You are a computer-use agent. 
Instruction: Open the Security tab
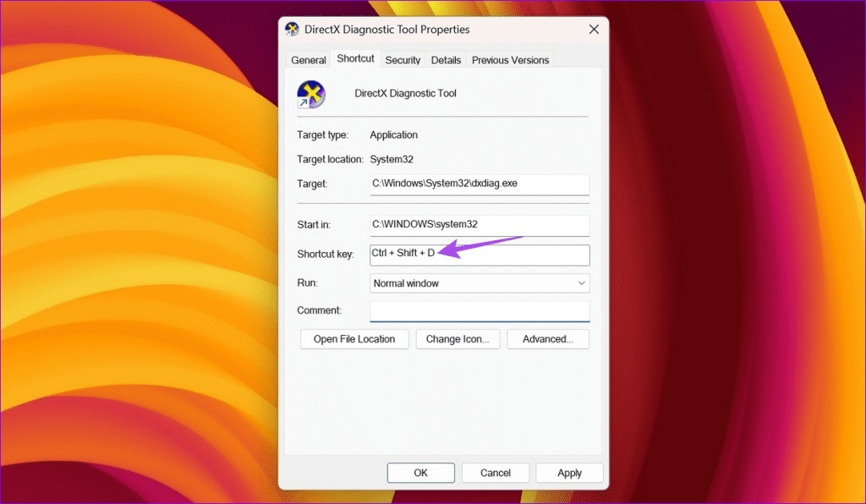[x=403, y=59]
